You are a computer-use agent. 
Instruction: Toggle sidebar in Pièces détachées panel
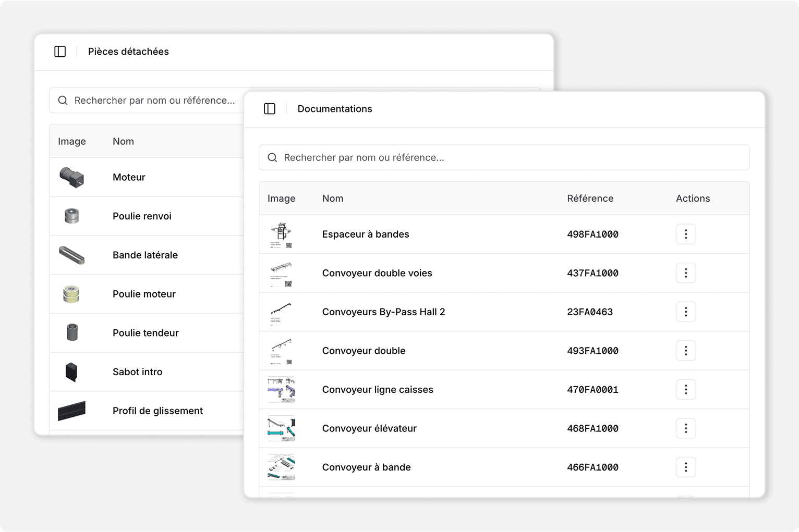(x=60, y=52)
